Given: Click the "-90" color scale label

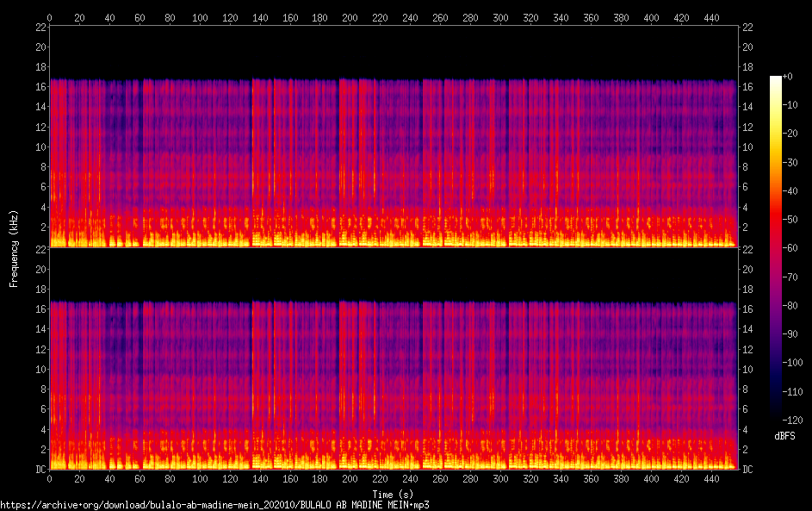Looking at the screenshot, I should click(x=790, y=333).
